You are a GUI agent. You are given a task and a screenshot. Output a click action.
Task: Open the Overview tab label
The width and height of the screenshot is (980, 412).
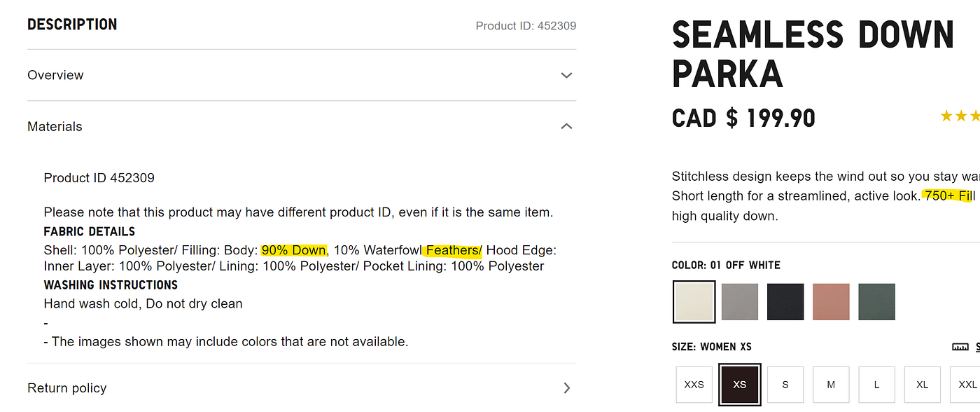coord(55,75)
